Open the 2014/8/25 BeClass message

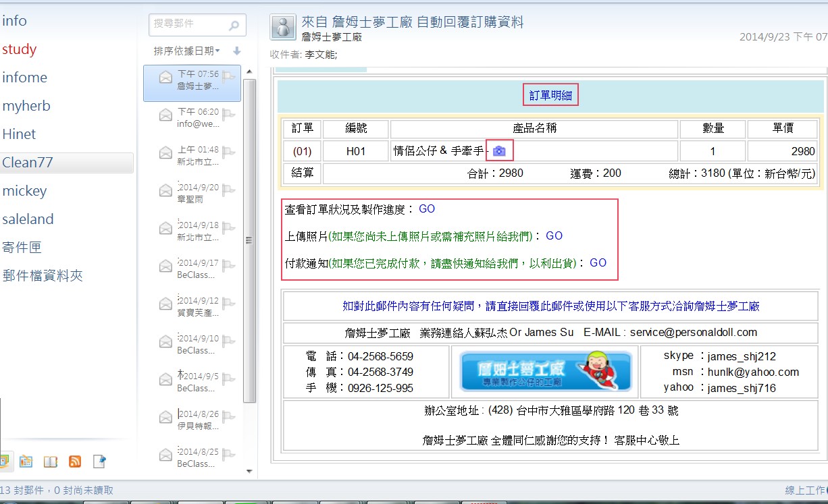(192, 457)
